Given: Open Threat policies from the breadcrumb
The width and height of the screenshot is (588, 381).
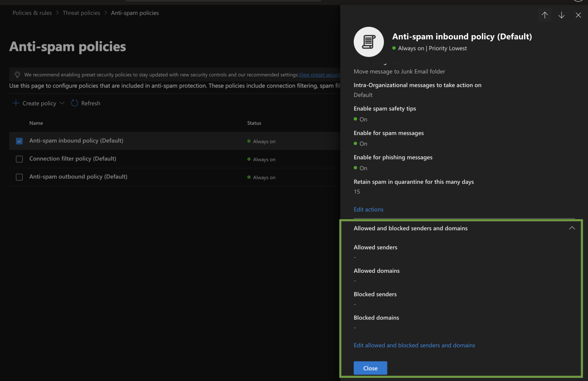Looking at the screenshot, I should tap(81, 13).
